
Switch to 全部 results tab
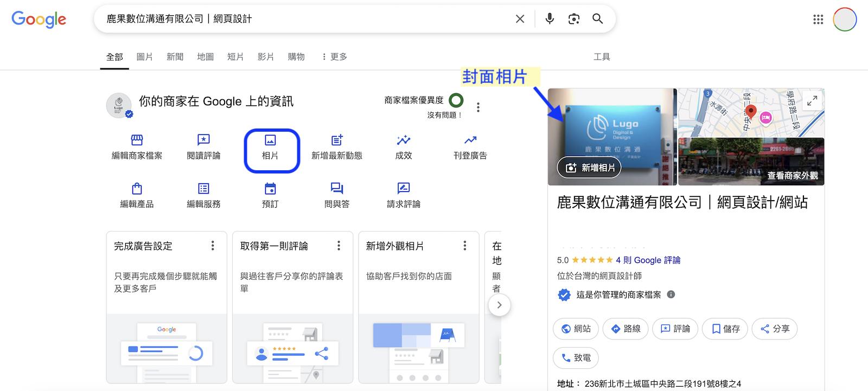pyautogui.click(x=114, y=57)
